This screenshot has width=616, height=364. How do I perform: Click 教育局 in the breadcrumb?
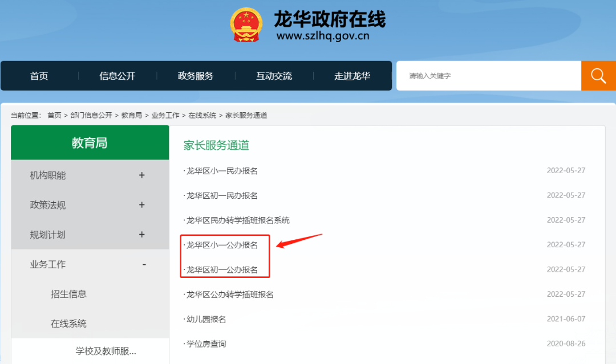[132, 115]
